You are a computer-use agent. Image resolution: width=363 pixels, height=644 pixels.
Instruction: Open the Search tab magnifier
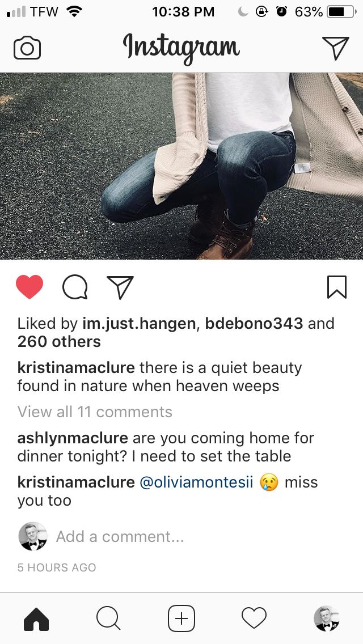click(108, 618)
